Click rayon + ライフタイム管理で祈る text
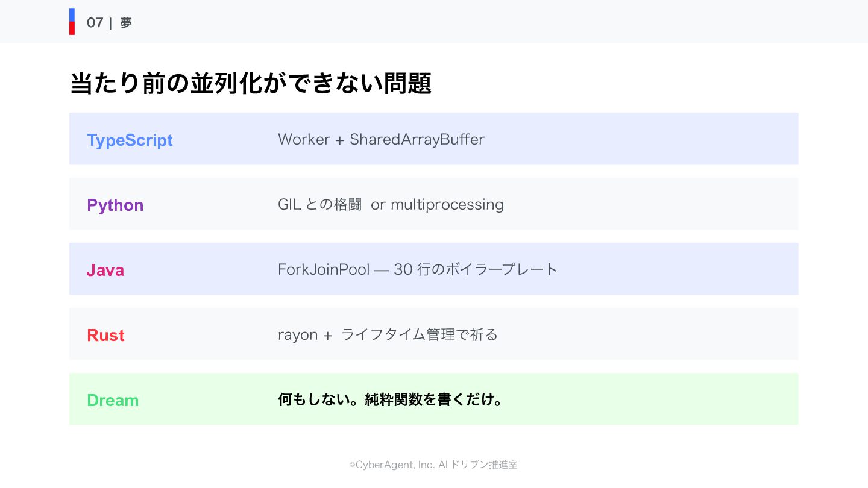Screen dimensions: 868x488 coord(388,334)
